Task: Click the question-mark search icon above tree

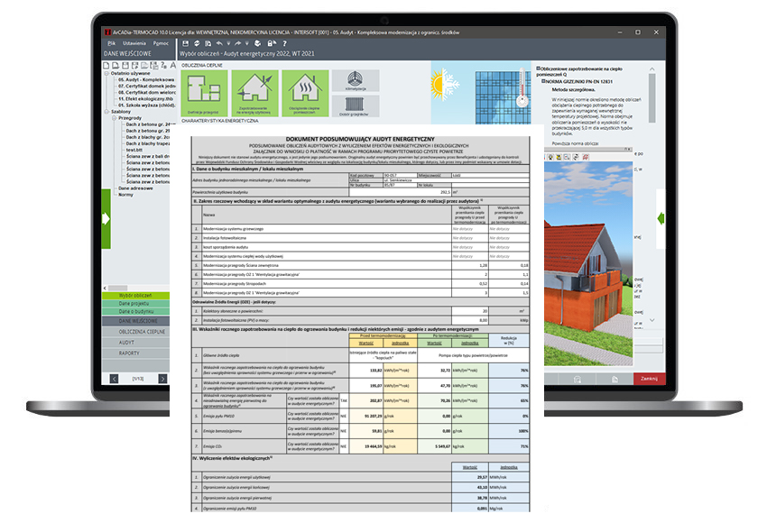Action: click(163, 65)
